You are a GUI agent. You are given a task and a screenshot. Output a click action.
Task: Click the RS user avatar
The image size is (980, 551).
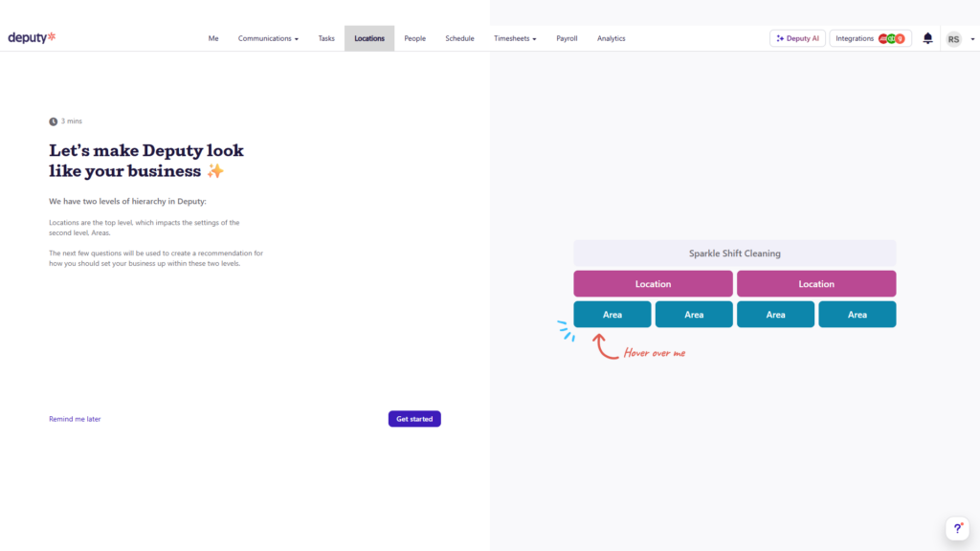point(953,38)
